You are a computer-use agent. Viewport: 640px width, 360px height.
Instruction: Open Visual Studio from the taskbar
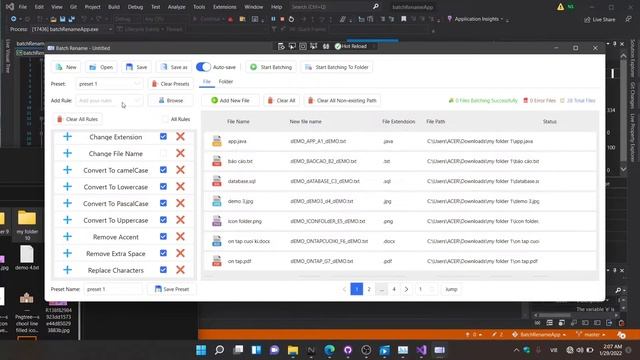(422, 350)
